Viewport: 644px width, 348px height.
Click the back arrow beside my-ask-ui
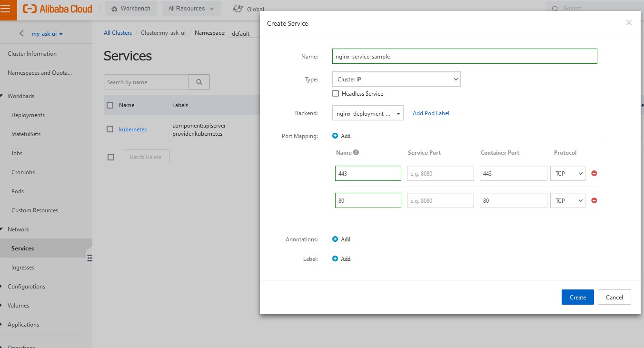point(21,34)
